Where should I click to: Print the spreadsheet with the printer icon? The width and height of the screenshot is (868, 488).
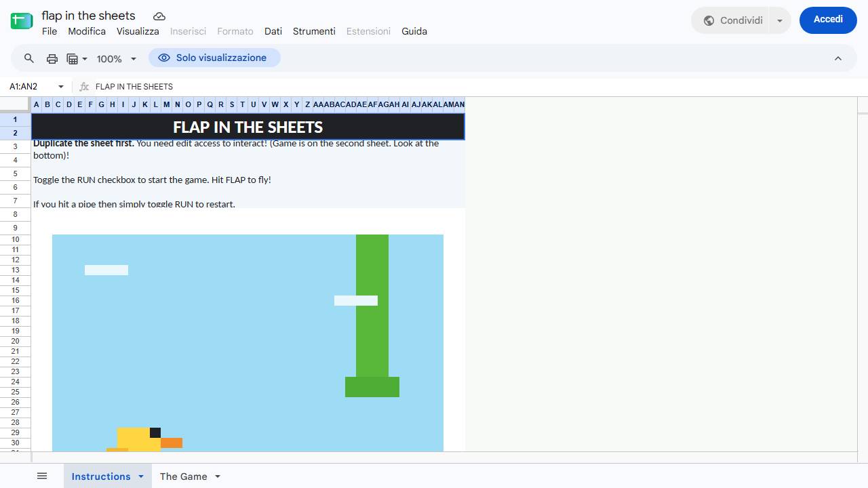click(52, 58)
